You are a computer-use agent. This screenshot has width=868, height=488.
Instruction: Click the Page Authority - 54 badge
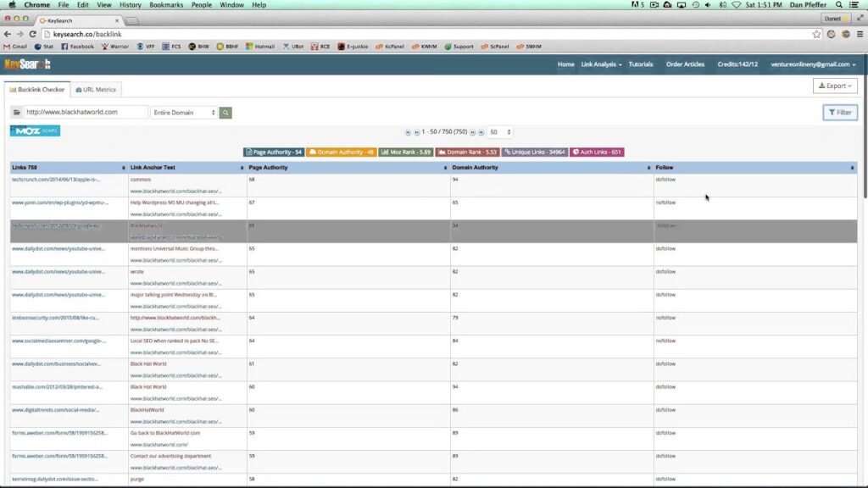coord(274,152)
